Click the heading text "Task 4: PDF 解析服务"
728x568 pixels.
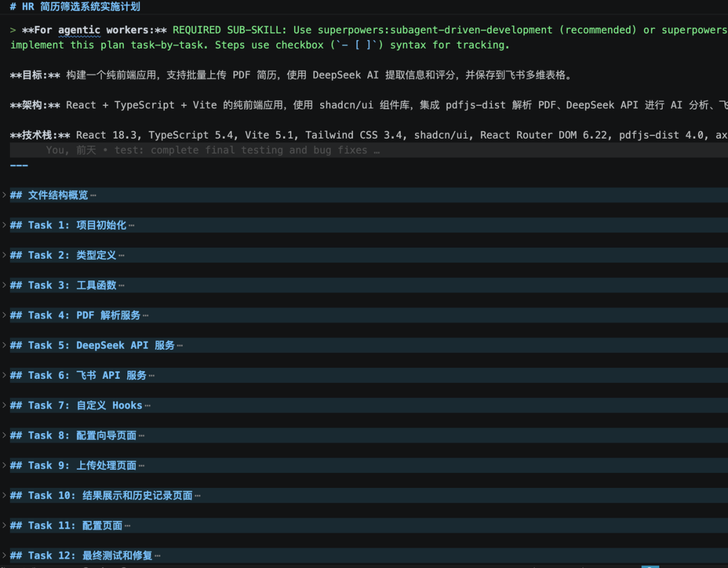pyautogui.click(x=84, y=315)
